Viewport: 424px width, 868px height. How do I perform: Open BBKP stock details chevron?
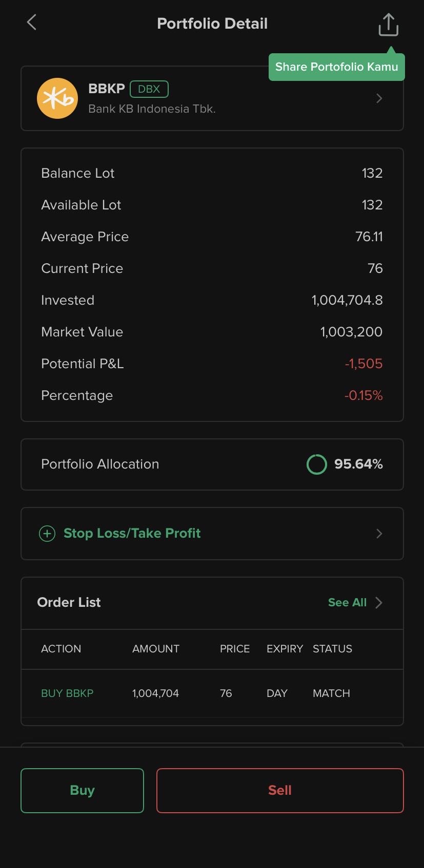(379, 98)
